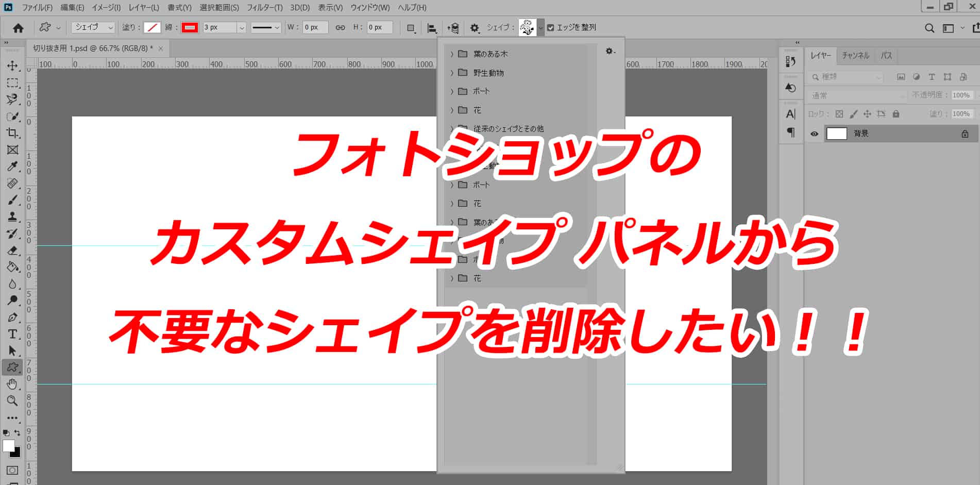Select the Dodge tool

[12, 300]
